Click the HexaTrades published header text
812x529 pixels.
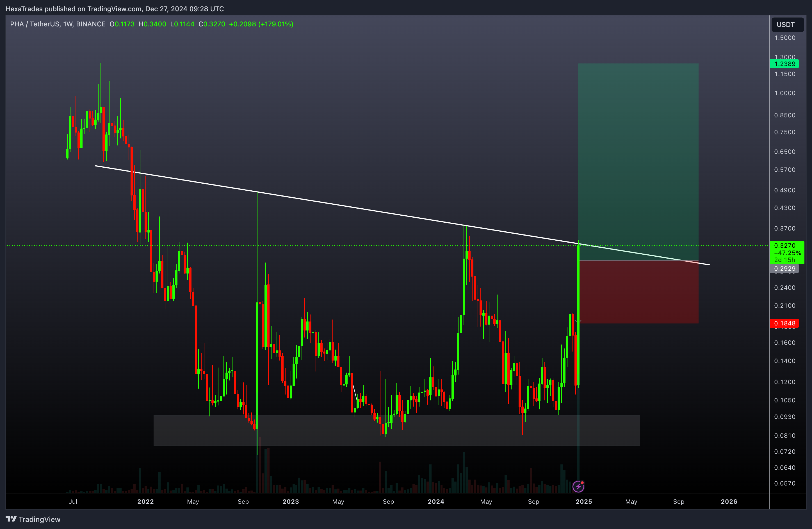(x=115, y=9)
